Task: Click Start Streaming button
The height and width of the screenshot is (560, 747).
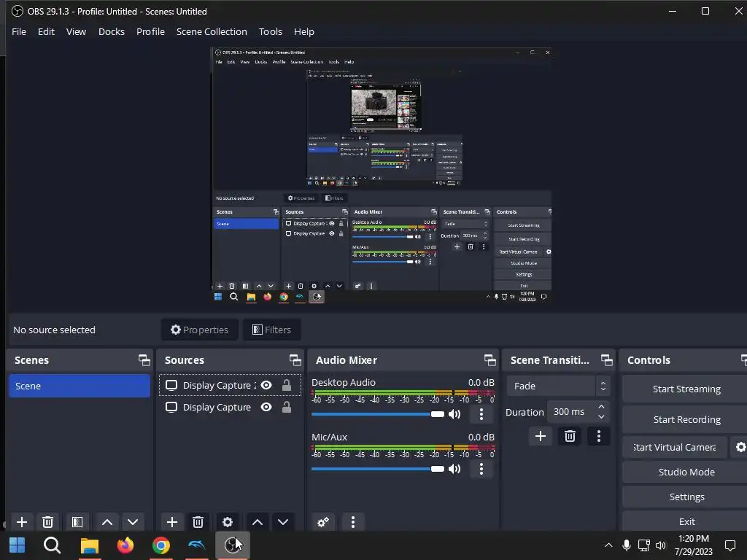Action: tap(686, 389)
